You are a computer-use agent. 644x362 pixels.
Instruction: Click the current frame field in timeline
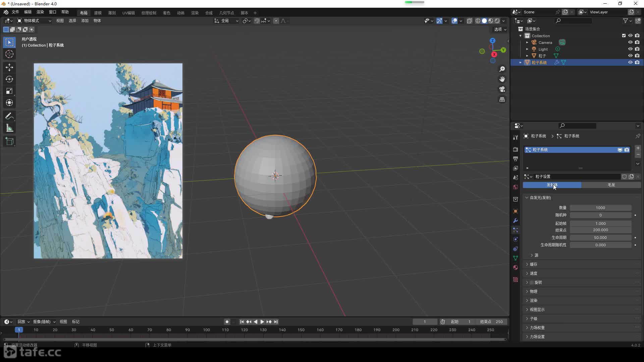(425, 322)
